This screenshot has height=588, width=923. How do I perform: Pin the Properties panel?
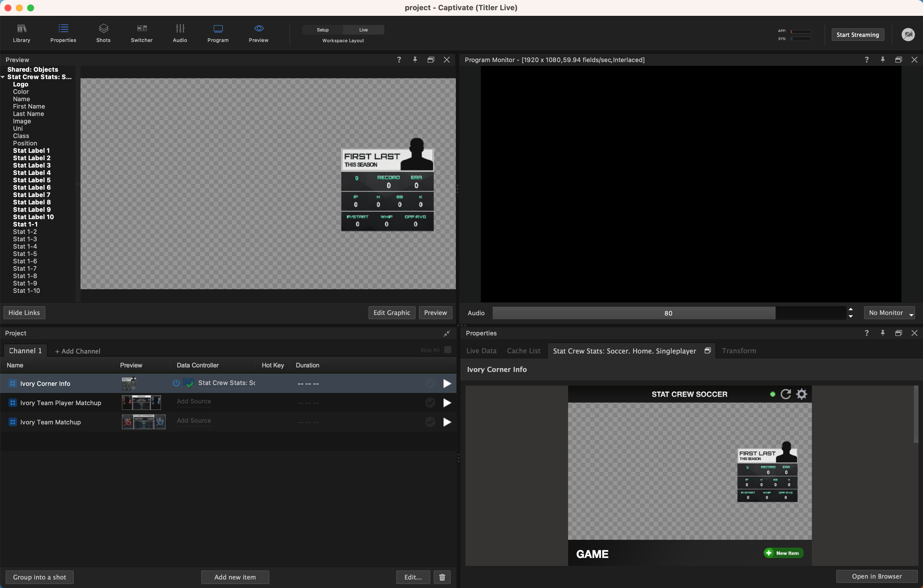pos(883,333)
